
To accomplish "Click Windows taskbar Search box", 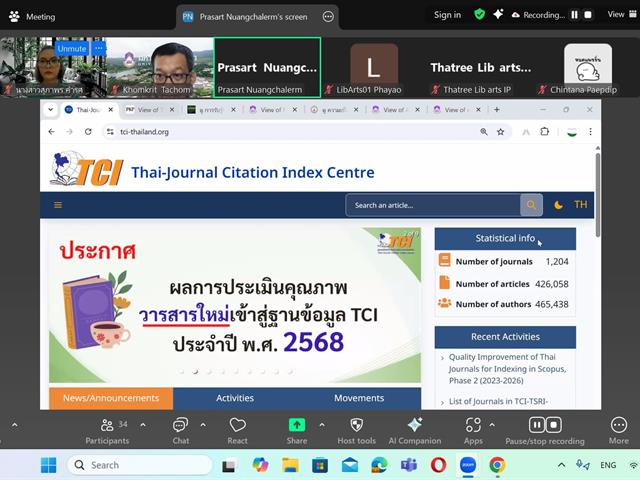I will [140, 465].
